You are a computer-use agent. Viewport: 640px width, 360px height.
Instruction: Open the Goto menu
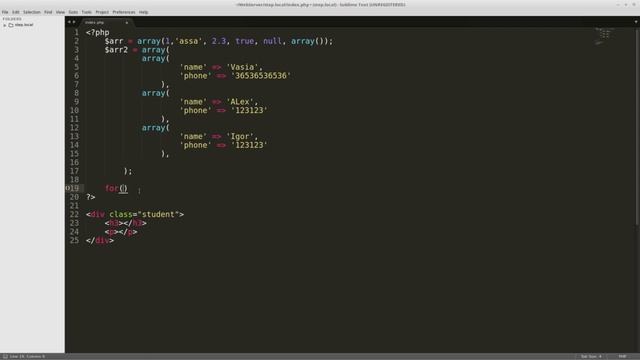pos(73,12)
